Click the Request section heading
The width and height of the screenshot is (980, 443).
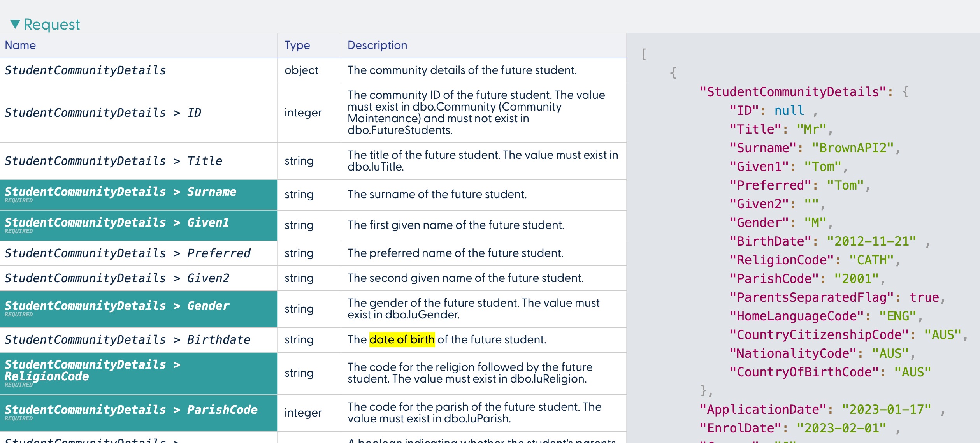click(51, 24)
